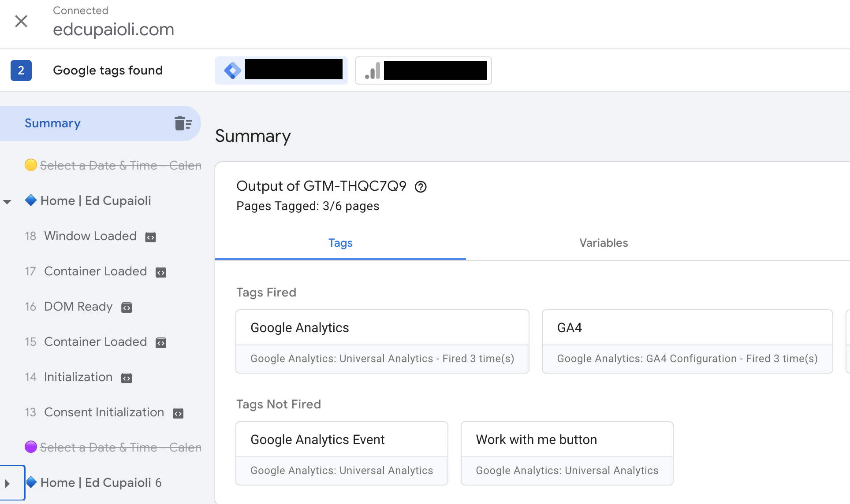This screenshot has height=504, width=850.
Task: Select the Tags tab
Action: point(340,243)
